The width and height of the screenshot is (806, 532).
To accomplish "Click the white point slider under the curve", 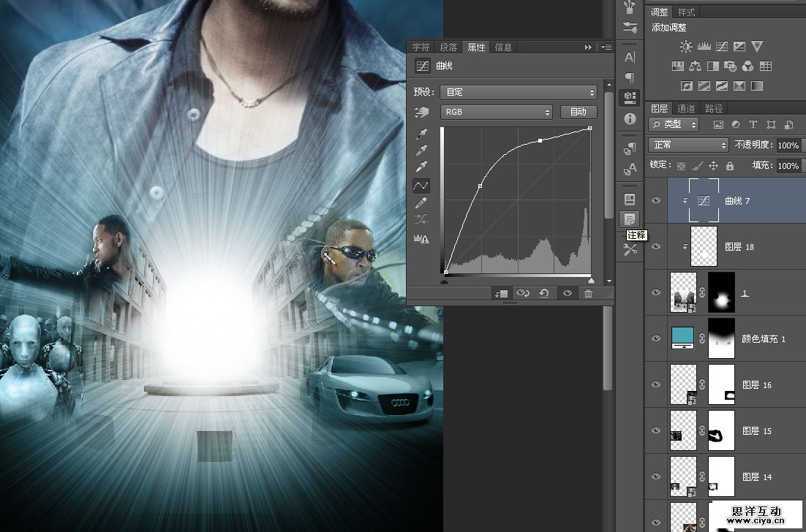I will pos(590,280).
